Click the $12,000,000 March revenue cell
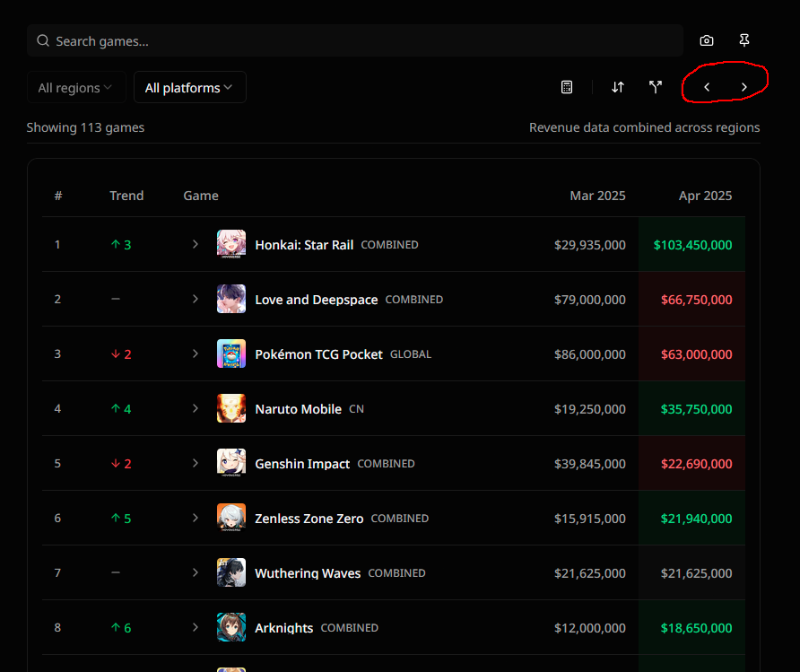 pyautogui.click(x=590, y=628)
